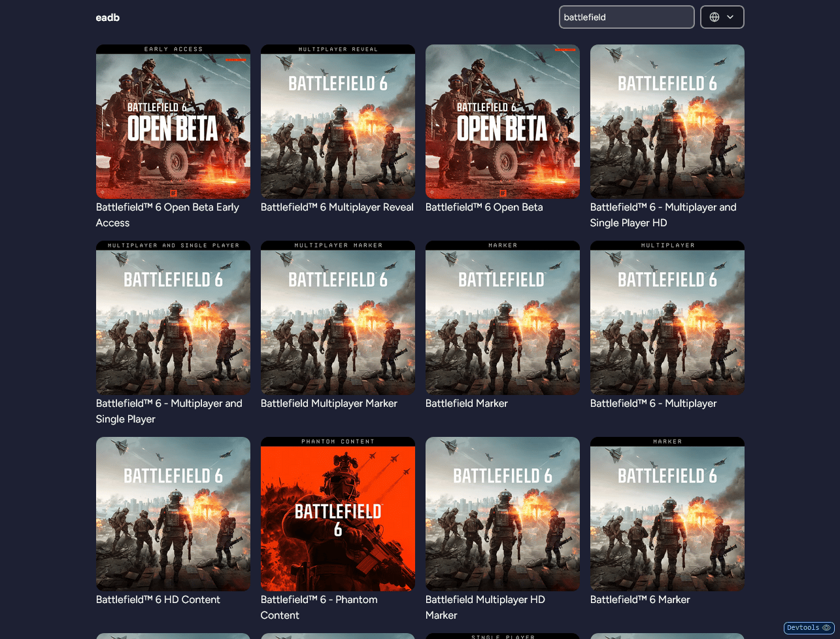The width and height of the screenshot is (840, 639).
Task: Open Battlefield 6 Open Beta Early Access cover
Action: pyautogui.click(x=173, y=122)
